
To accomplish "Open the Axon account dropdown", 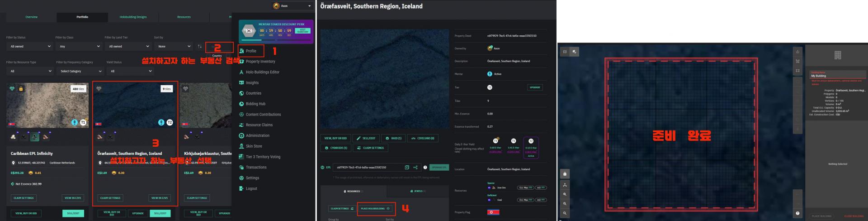I will click(292, 6).
